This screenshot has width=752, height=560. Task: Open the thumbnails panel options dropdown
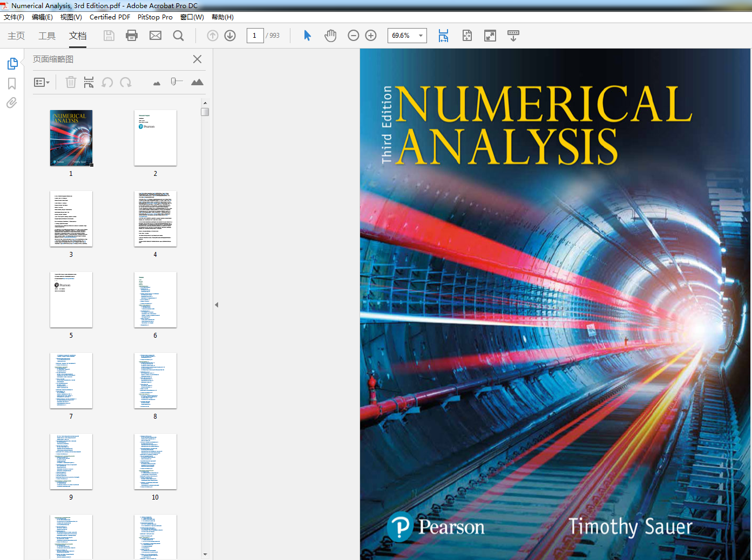(42, 82)
